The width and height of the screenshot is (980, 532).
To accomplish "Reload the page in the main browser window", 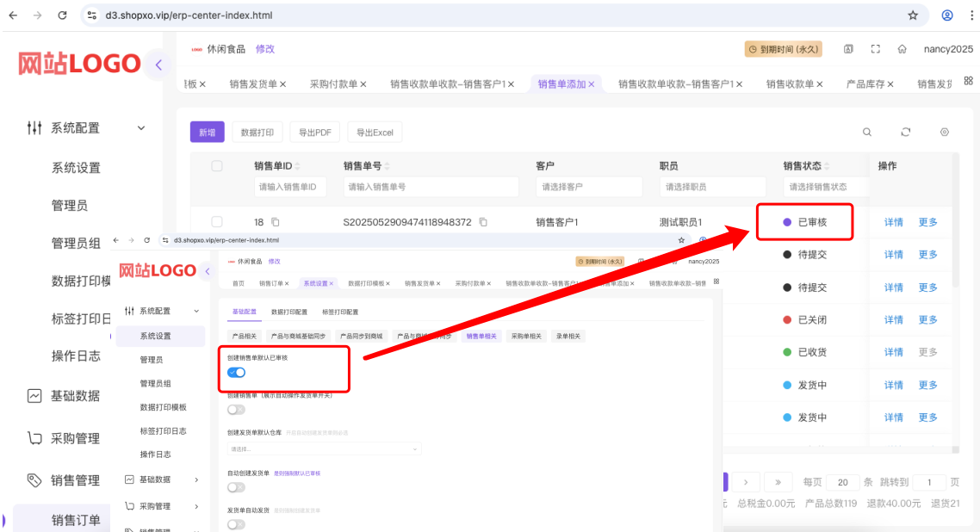I will [62, 15].
